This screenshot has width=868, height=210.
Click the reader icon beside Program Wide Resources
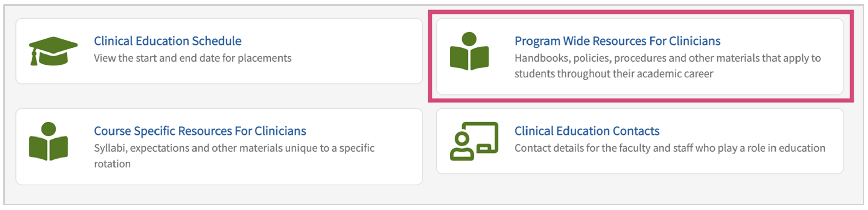[x=469, y=51]
